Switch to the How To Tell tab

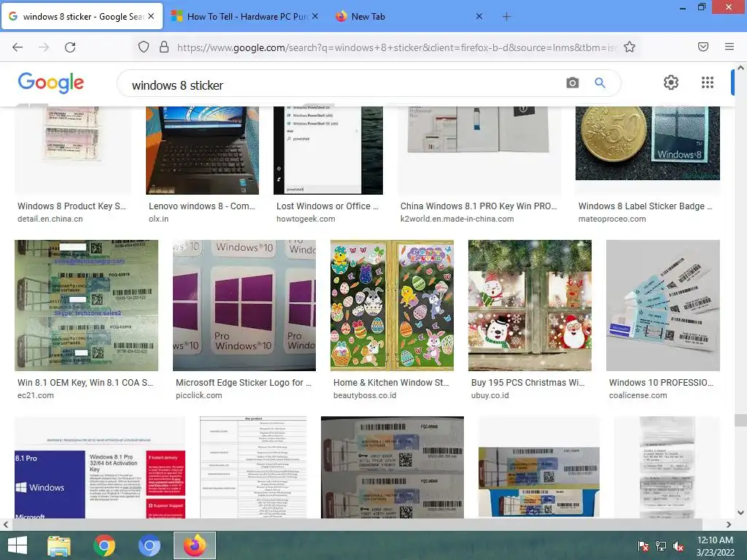click(x=245, y=17)
